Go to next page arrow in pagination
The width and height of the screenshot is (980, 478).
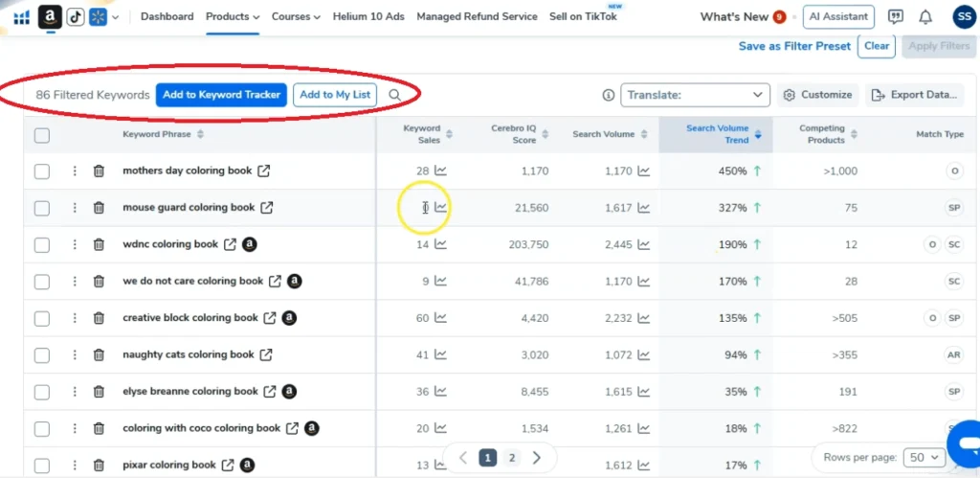(536, 458)
